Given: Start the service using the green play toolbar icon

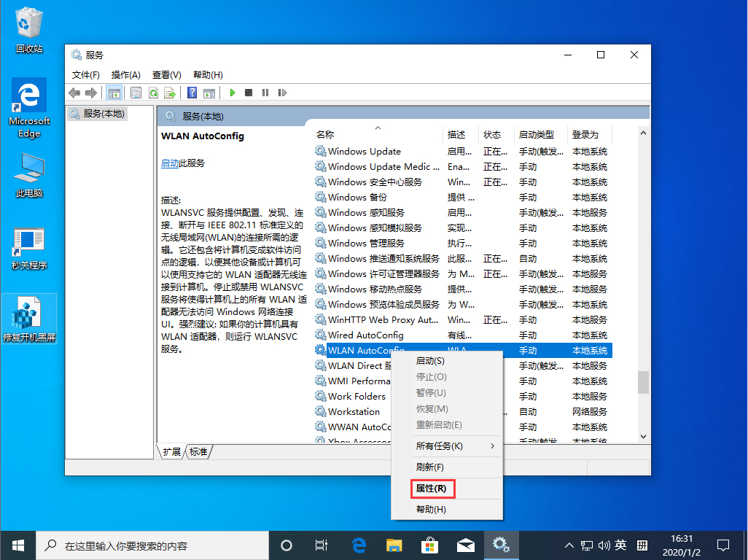Looking at the screenshot, I should click(232, 93).
